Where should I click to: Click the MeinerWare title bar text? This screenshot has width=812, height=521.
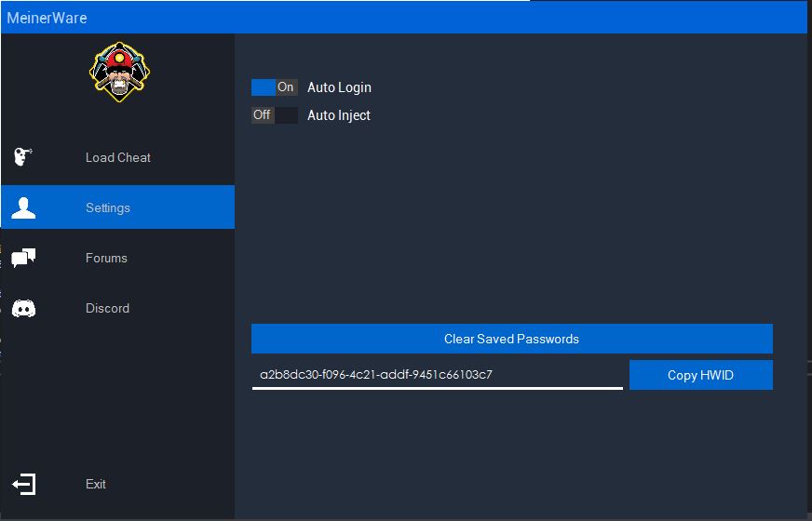click(x=47, y=18)
